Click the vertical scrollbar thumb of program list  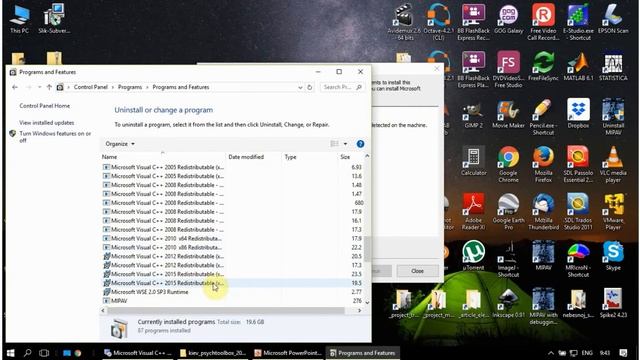[x=367, y=249]
